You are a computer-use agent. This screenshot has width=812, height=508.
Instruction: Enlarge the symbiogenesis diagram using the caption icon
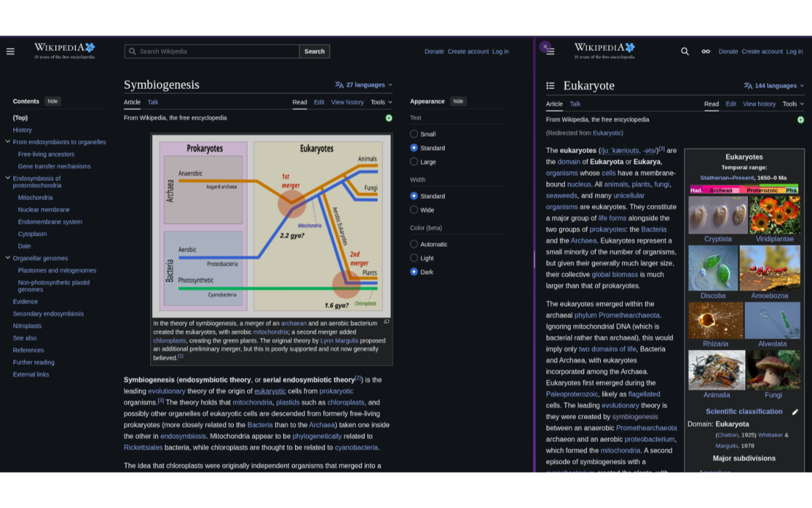[x=386, y=322]
